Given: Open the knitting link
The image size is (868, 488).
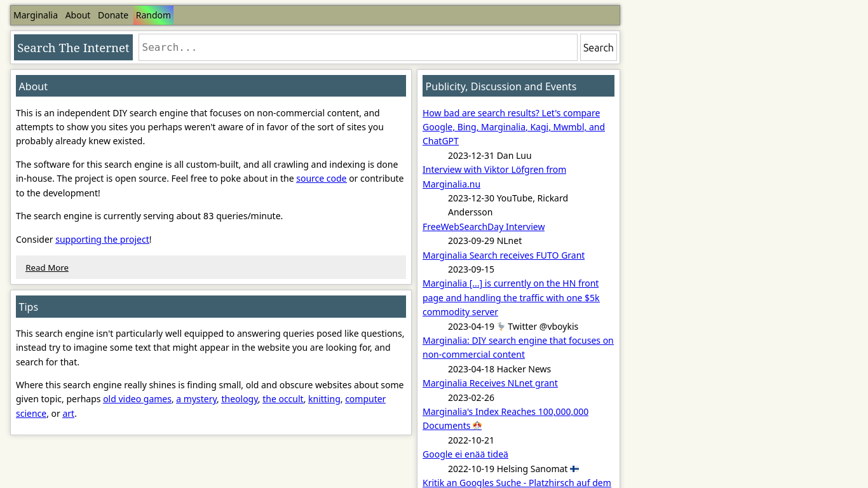Looking at the screenshot, I should tap(324, 399).
